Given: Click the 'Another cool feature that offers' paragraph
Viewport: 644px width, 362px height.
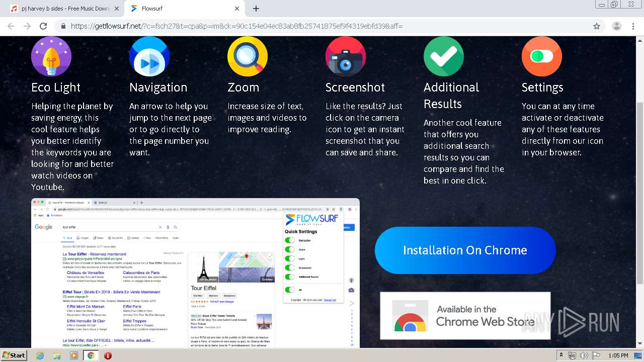Looking at the screenshot, I should click(x=464, y=151).
